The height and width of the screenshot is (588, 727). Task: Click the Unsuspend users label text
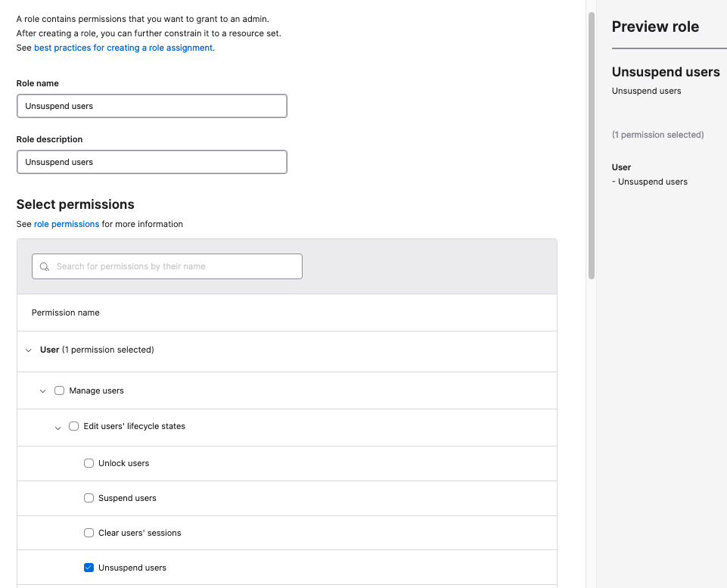[x=132, y=568]
